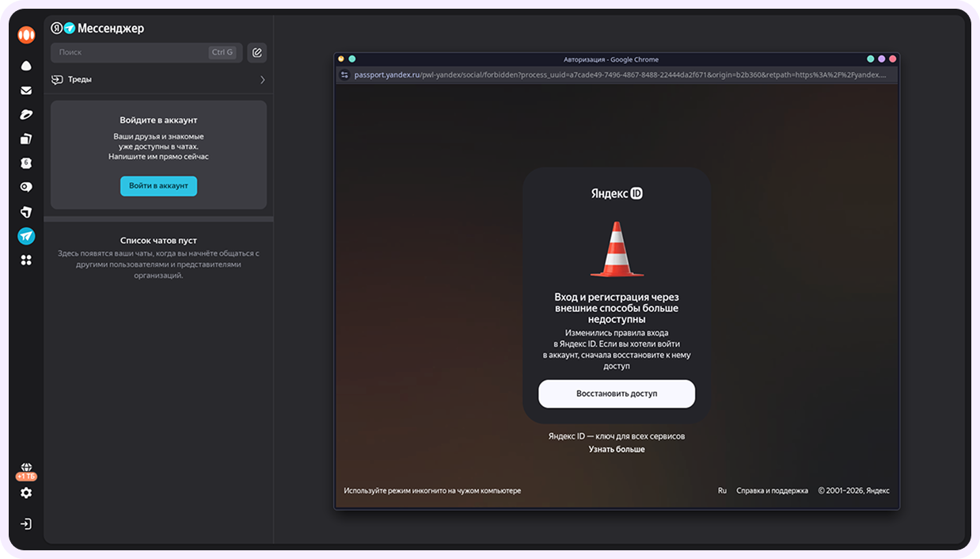Open Calendar icon showing number 6
The width and height of the screenshot is (980, 559).
click(x=26, y=163)
